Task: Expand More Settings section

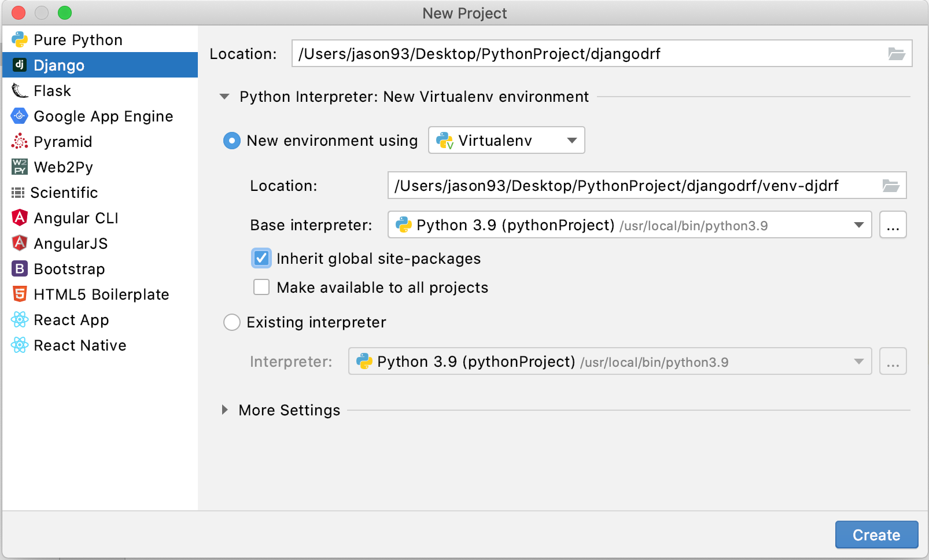Action: coord(224,410)
